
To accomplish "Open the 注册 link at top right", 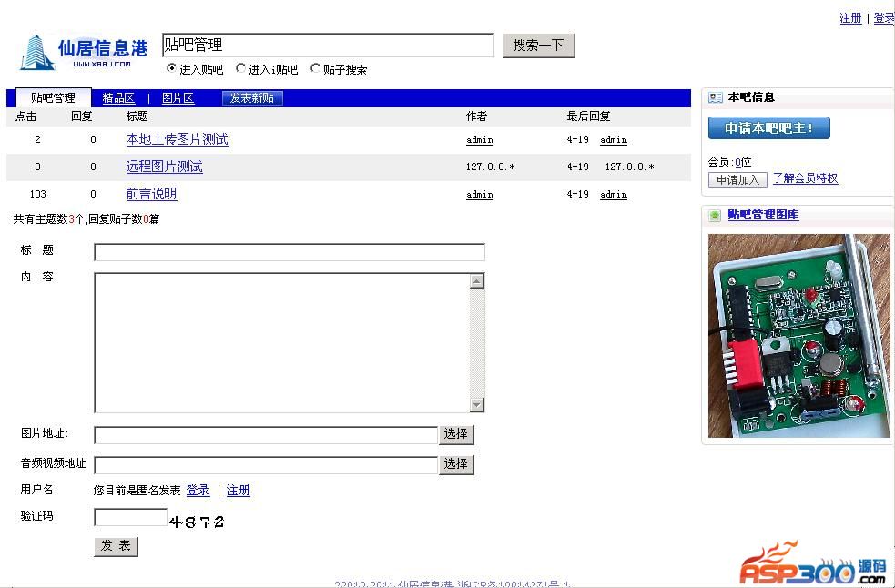I will pyautogui.click(x=850, y=18).
